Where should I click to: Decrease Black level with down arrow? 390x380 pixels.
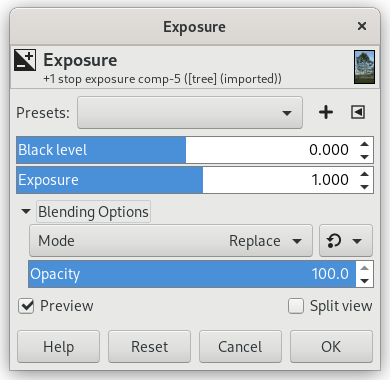click(x=365, y=157)
